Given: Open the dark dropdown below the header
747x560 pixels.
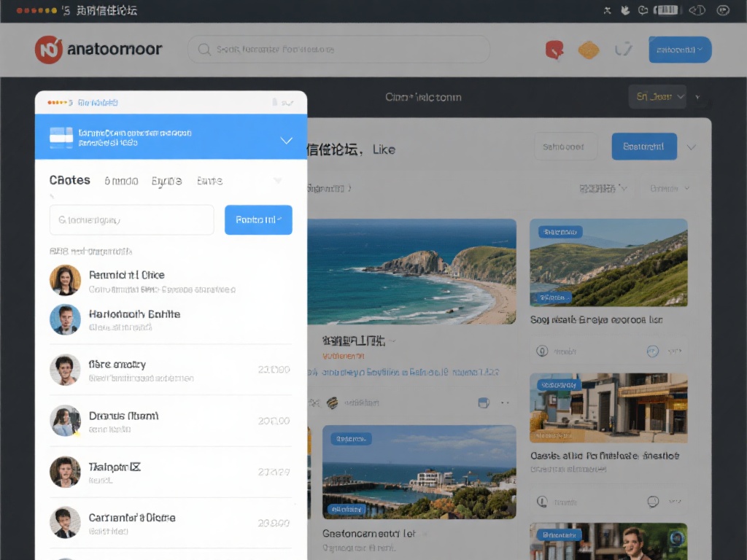Looking at the screenshot, I should pyautogui.click(x=657, y=96).
